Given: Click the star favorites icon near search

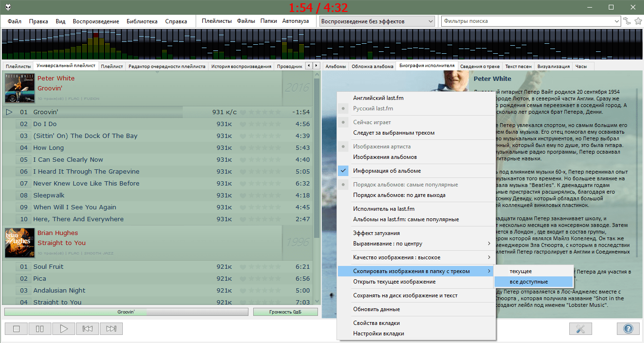Looking at the screenshot, I should click(638, 21).
